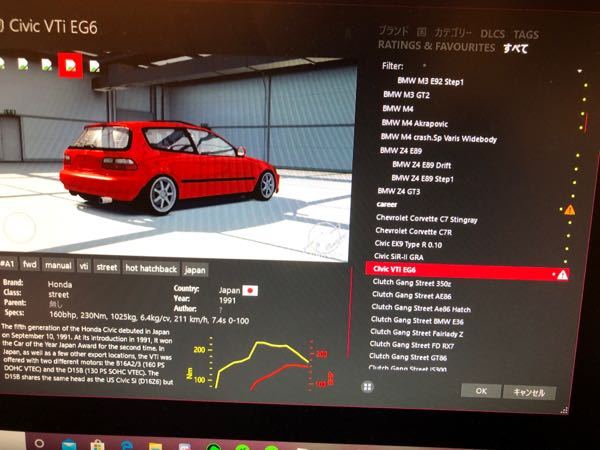This screenshot has width=600, height=450.
Task: Select BMW M4 crash.Sp Varis Widebody
Action: pyautogui.click(x=439, y=138)
